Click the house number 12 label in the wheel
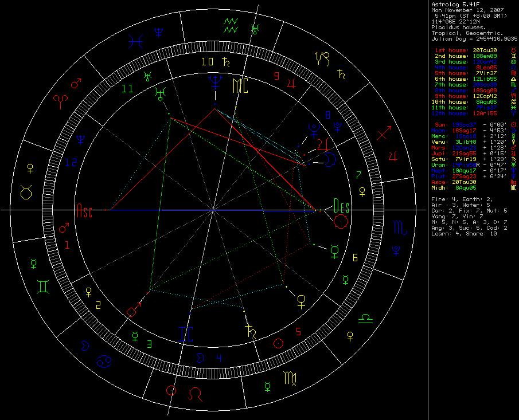 (71, 163)
